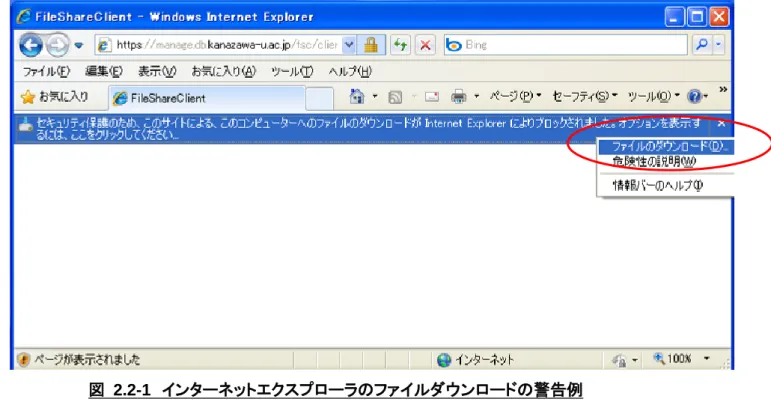771x405 pixels.
Task: Expand the address bar history dropdown
Action: [349, 45]
